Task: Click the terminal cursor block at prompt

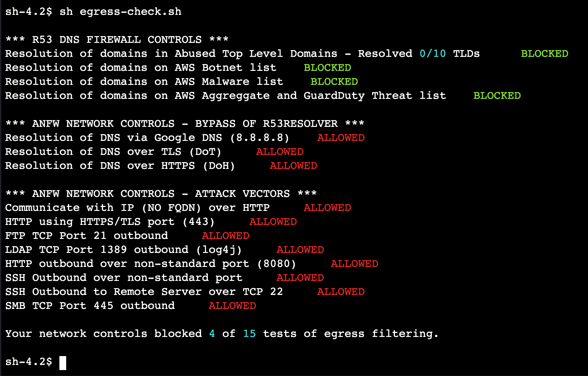Action: (63, 363)
